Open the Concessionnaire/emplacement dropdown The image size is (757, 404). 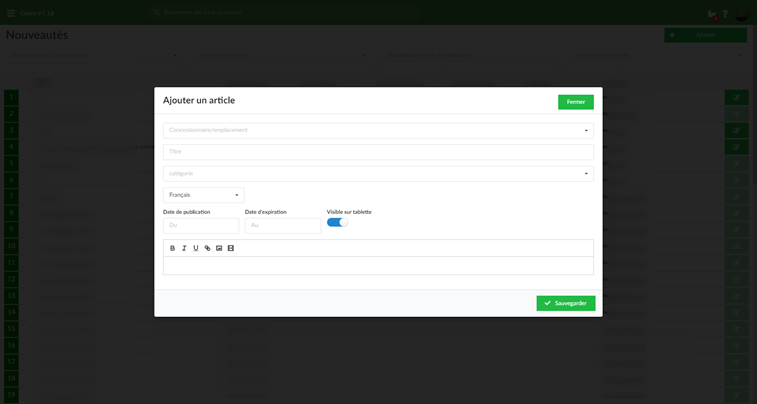coord(378,130)
